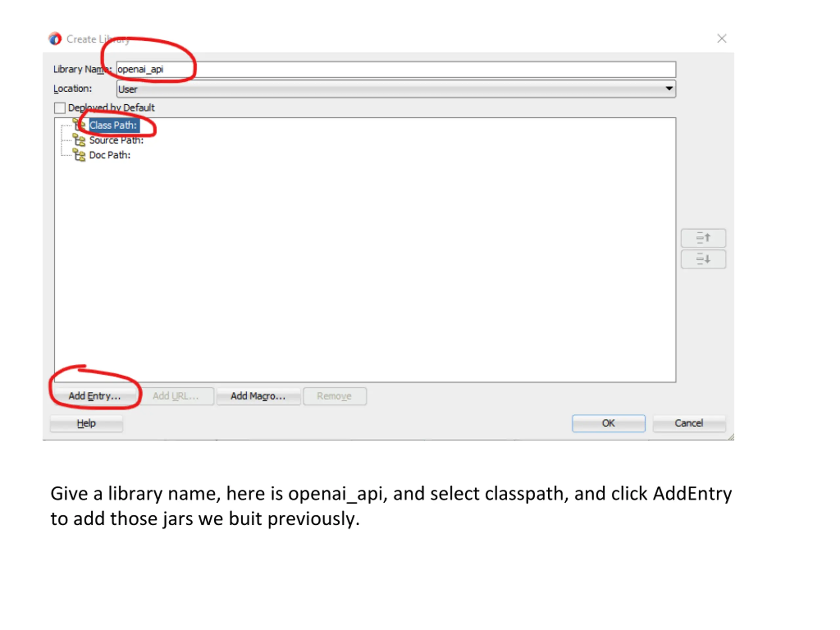Open Help for this dialog
Screen dimensions: 840x630
coord(86,423)
